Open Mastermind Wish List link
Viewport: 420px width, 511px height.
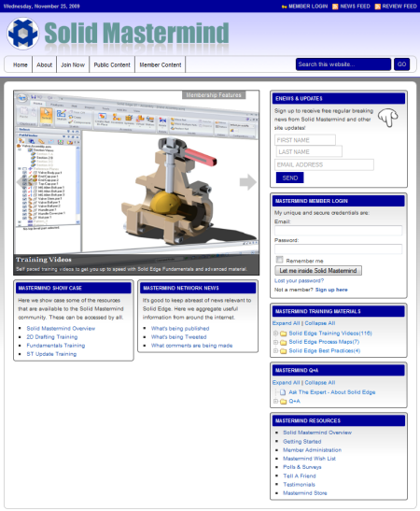tap(309, 459)
